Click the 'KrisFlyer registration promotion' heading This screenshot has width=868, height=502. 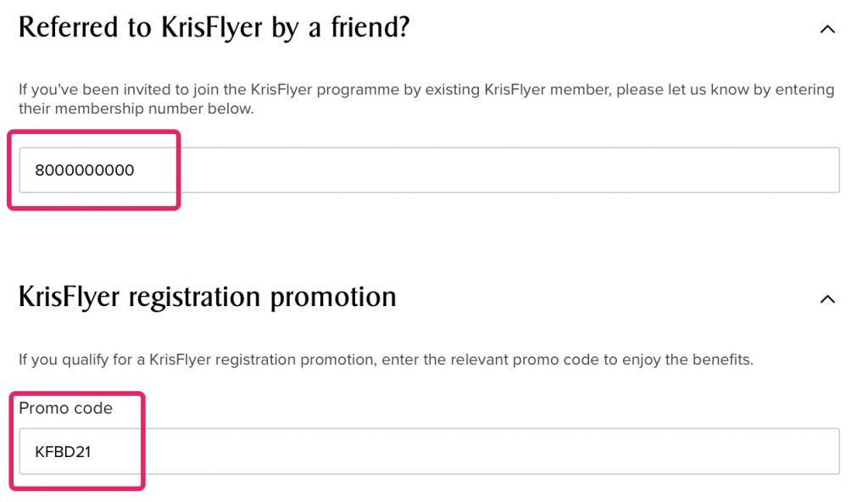point(207,297)
